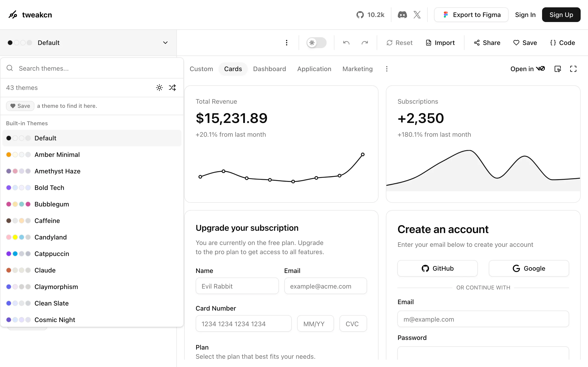Open the X social icon
The height and width of the screenshot is (367, 588).
tap(417, 15)
